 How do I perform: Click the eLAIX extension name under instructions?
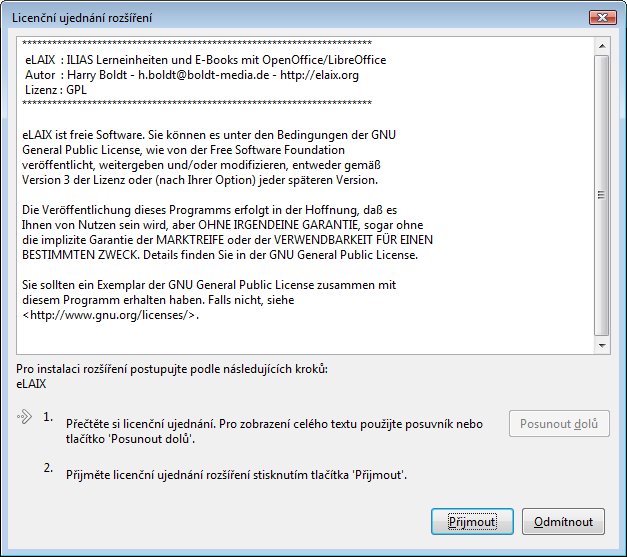pyautogui.click(x=31, y=384)
